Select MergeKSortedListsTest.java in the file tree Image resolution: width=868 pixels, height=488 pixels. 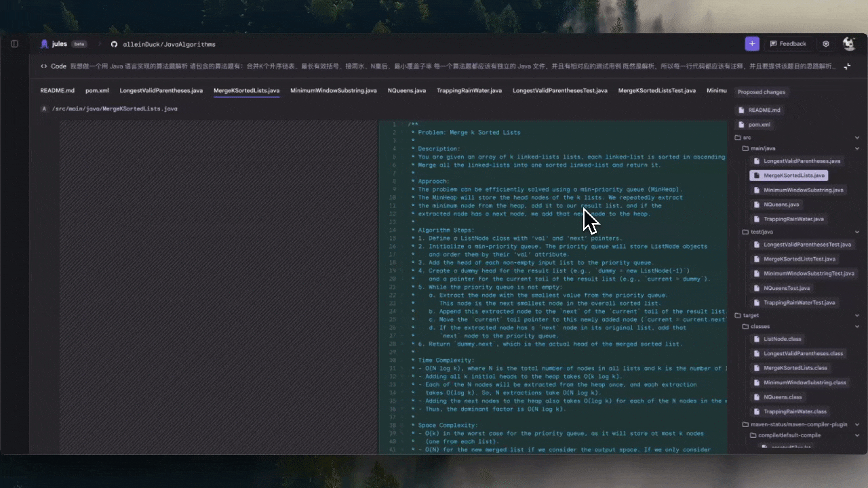pos(795,259)
